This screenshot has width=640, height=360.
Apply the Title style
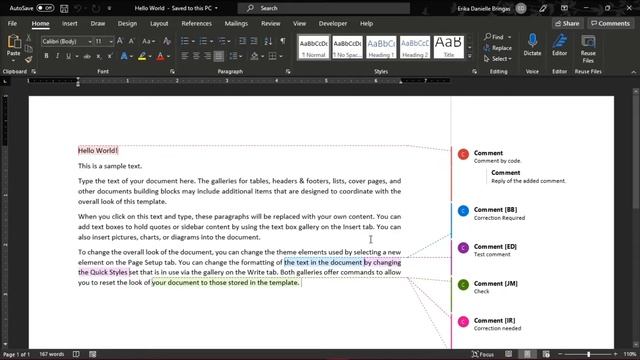(449, 47)
